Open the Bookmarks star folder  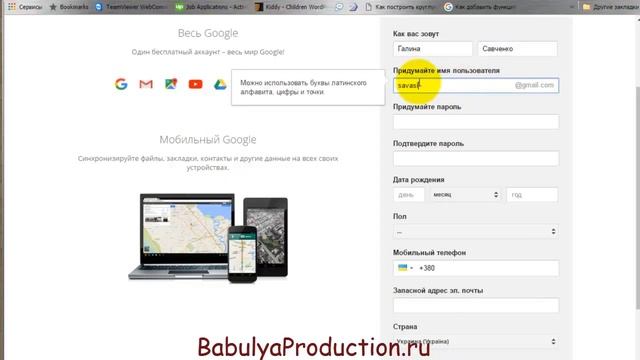pyautogui.click(x=69, y=7)
